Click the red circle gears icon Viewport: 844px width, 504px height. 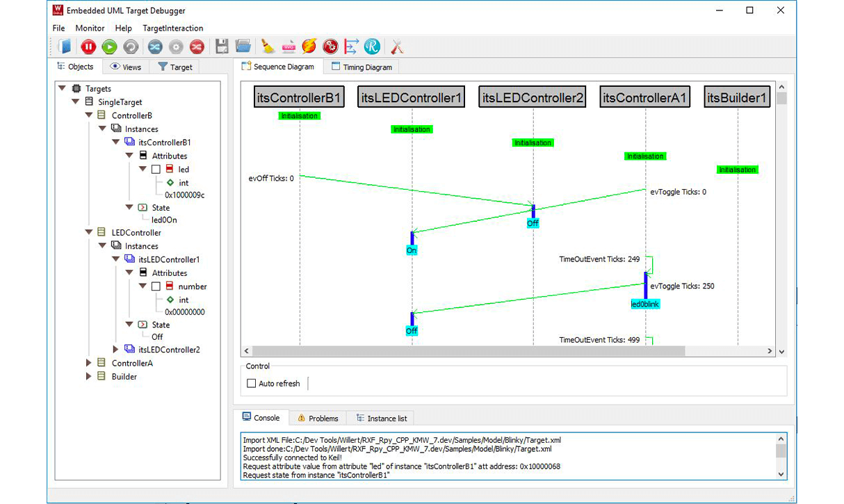tap(330, 47)
